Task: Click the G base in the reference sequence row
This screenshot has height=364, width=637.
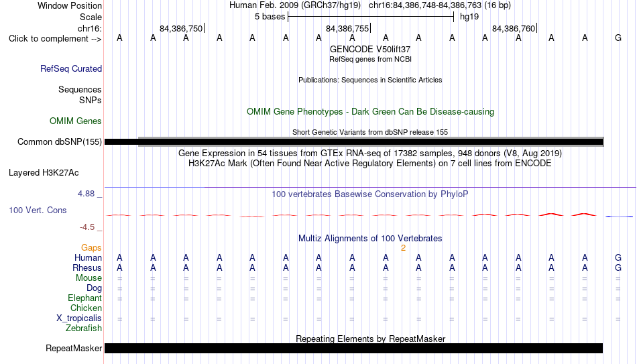Action: click(x=618, y=38)
